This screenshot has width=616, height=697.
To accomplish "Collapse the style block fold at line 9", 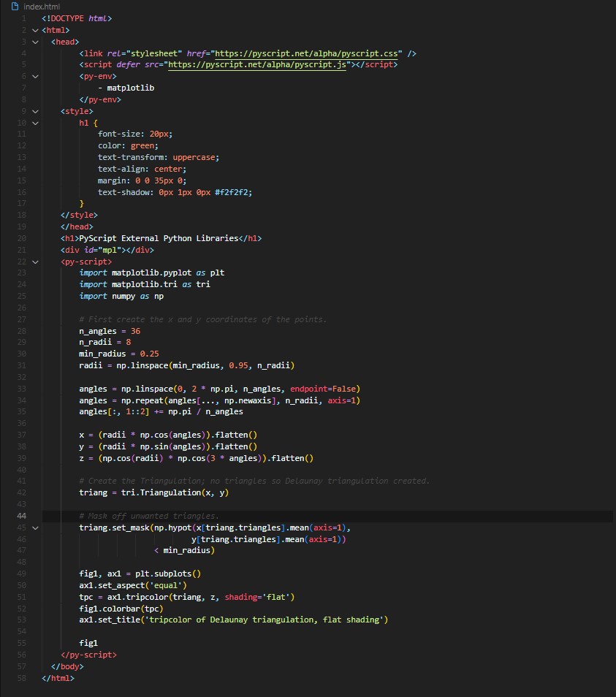I will pos(35,112).
